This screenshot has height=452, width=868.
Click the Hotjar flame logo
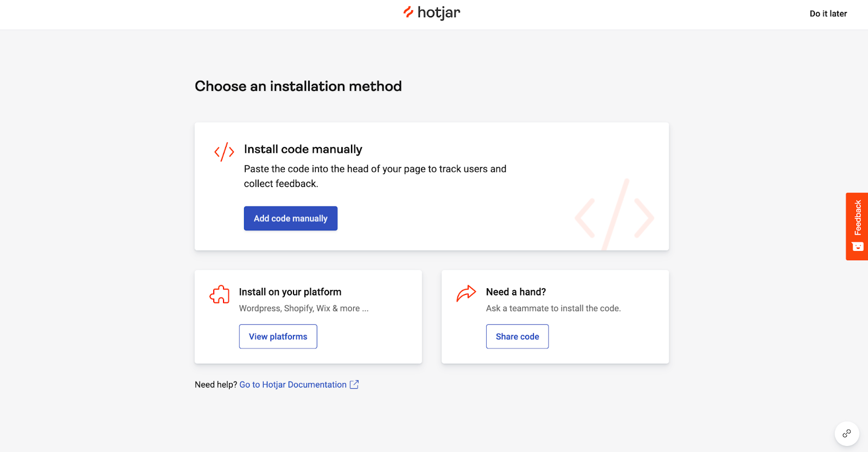(408, 12)
